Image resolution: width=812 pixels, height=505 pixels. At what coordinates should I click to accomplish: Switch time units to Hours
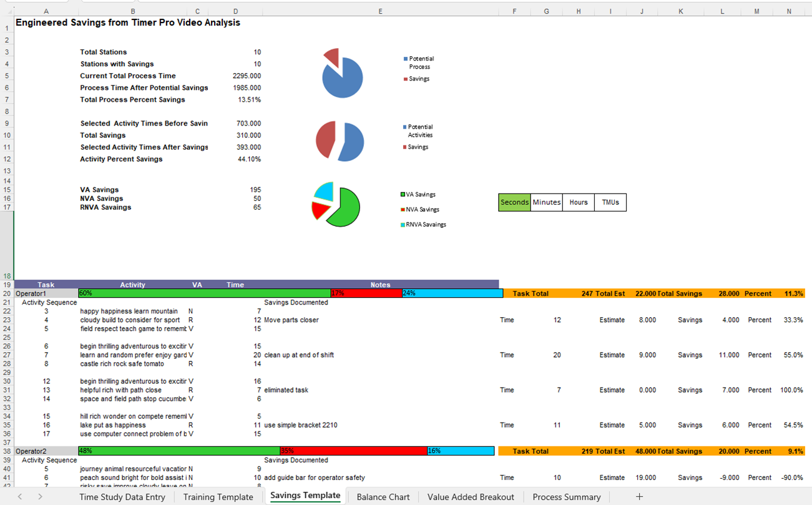(x=578, y=202)
